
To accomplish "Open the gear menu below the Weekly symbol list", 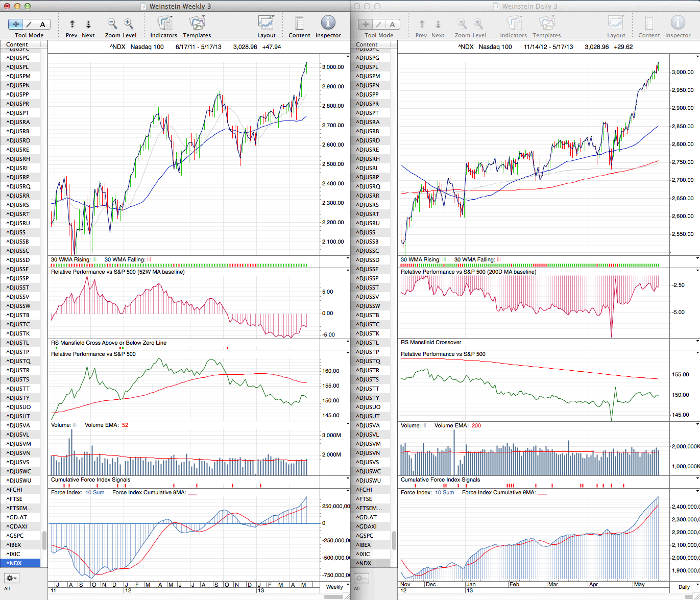I will coord(11,578).
